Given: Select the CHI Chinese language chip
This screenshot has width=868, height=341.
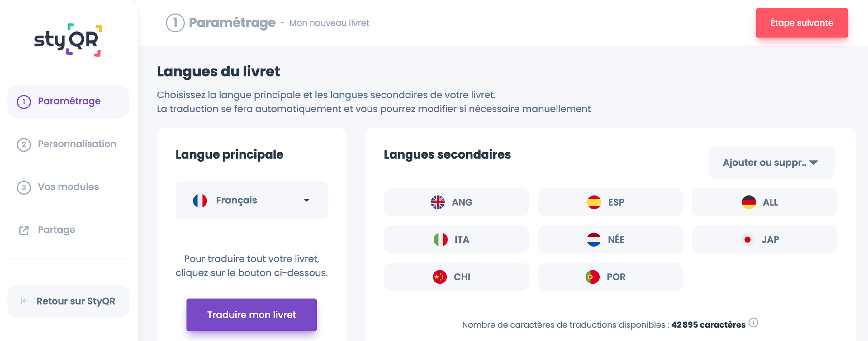Looking at the screenshot, I should coord(456,277).
